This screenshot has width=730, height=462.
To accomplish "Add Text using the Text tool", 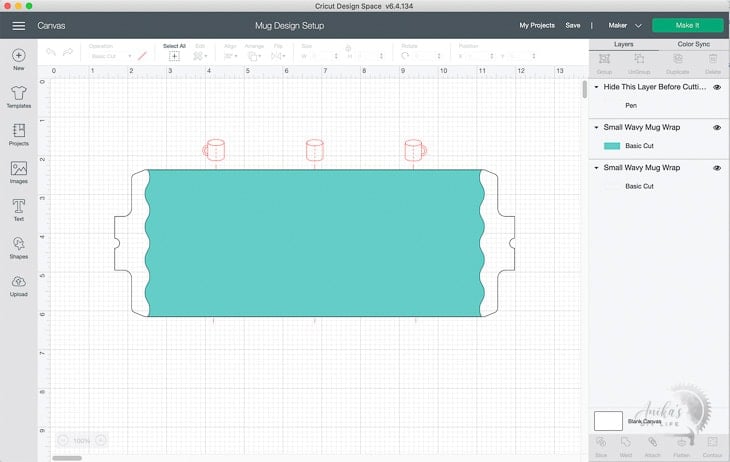I will 19,210.
